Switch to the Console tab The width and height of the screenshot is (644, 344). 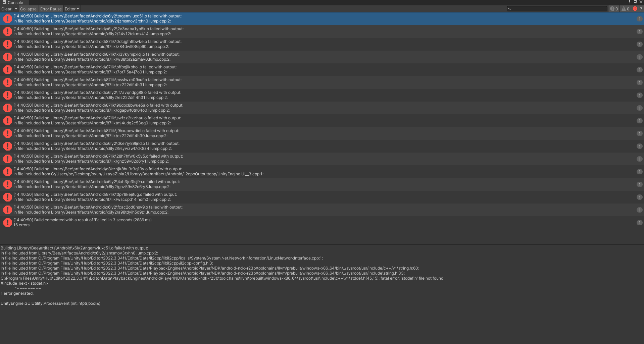13,2
